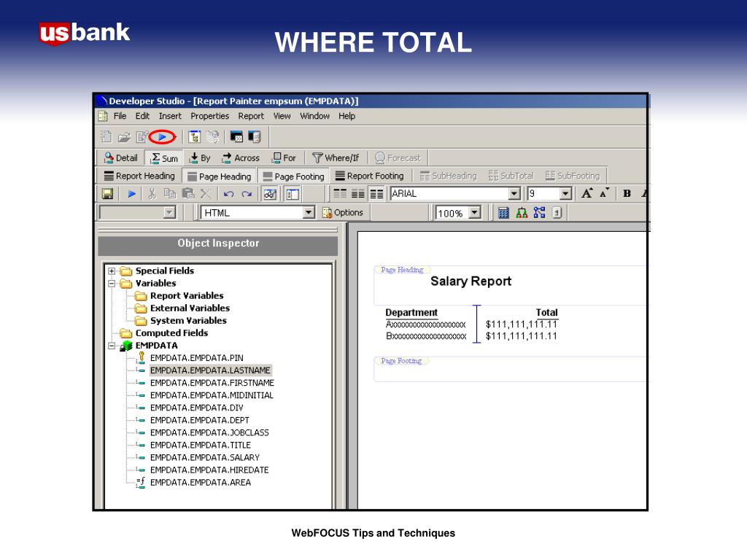Viewport: 747px width, 560px height.
Task: Click the Across button
Action: point(241,158)
